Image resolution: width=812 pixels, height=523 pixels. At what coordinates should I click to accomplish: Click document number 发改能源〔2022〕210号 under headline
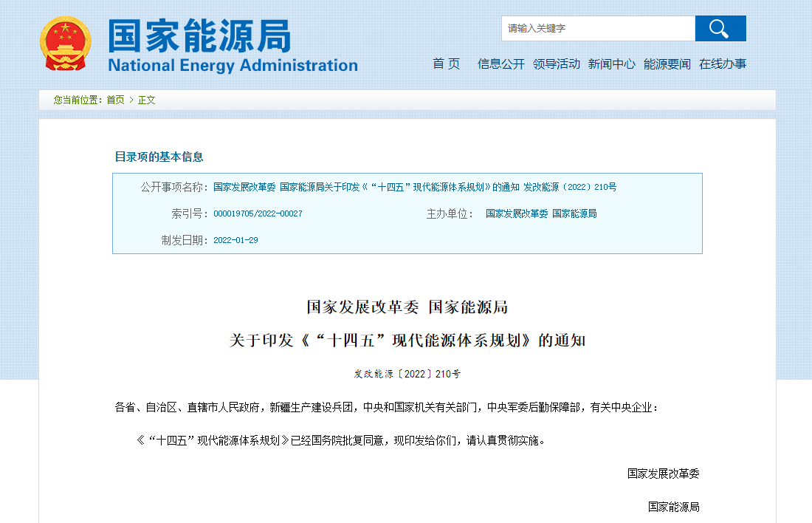pos(407,374)
